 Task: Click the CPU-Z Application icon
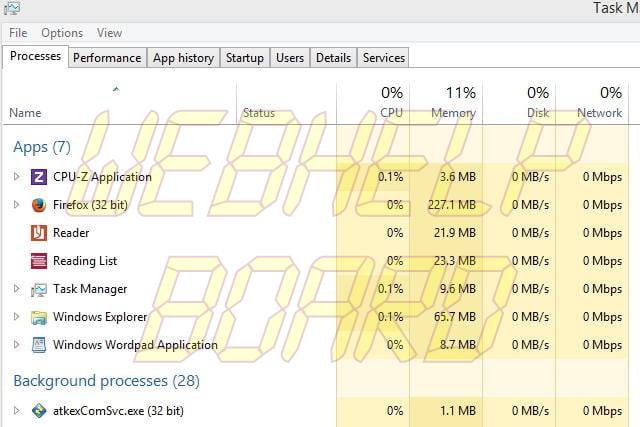pos(39,177)
